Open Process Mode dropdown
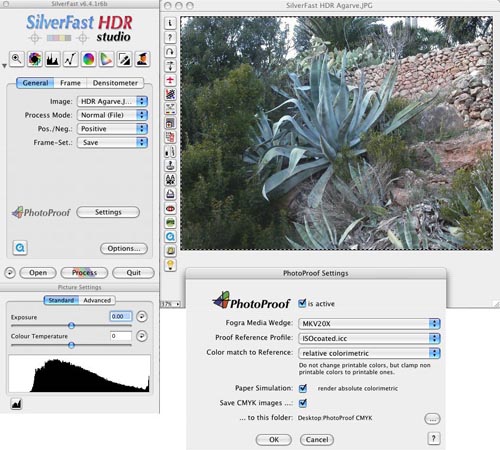Image resolution: width=500 pixels, height=450 pixels. point(112,115)
